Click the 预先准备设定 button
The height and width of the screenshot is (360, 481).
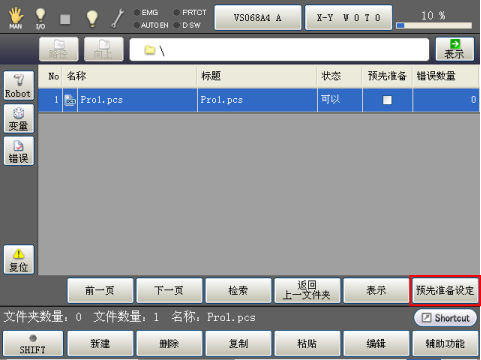click(445, 291)
